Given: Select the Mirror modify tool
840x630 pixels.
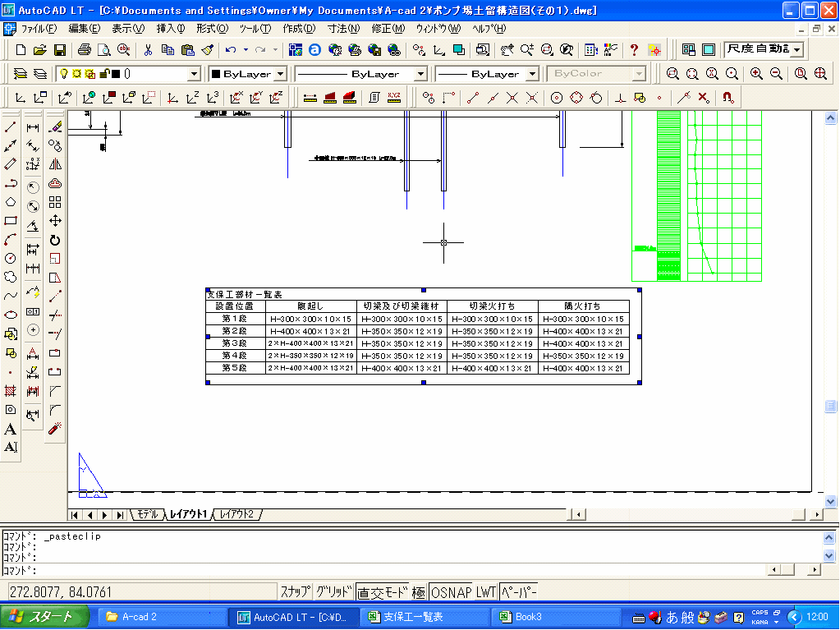Looking at the screenshot, I should (55, 164).
